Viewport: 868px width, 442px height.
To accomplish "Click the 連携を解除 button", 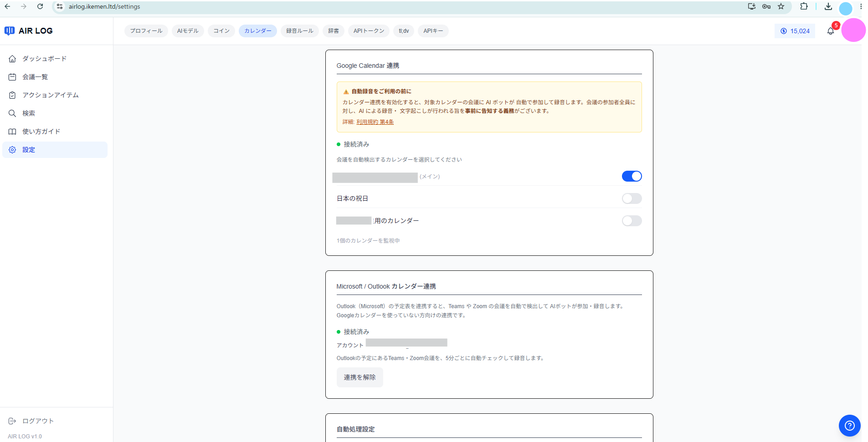I will 360,377.
